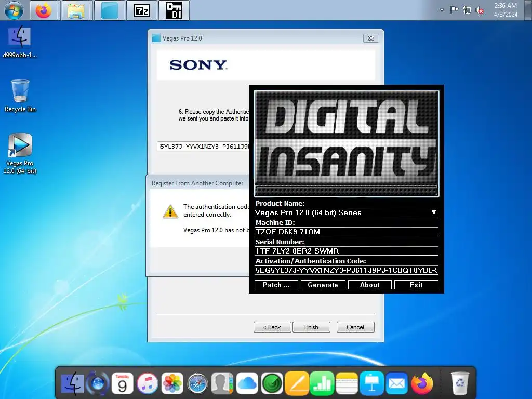Open the Keynote dock icon
This screenshot has height=399, width=532.
pos(372,384)
